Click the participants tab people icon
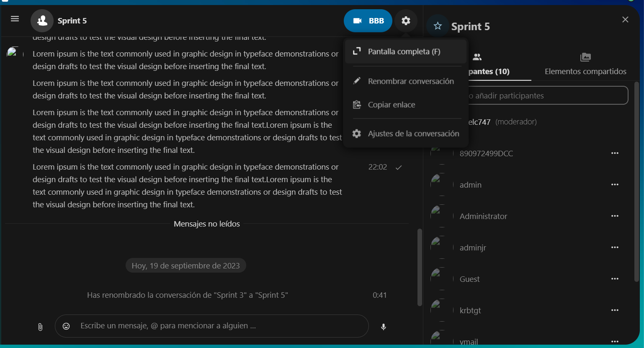 click(477, 57)
